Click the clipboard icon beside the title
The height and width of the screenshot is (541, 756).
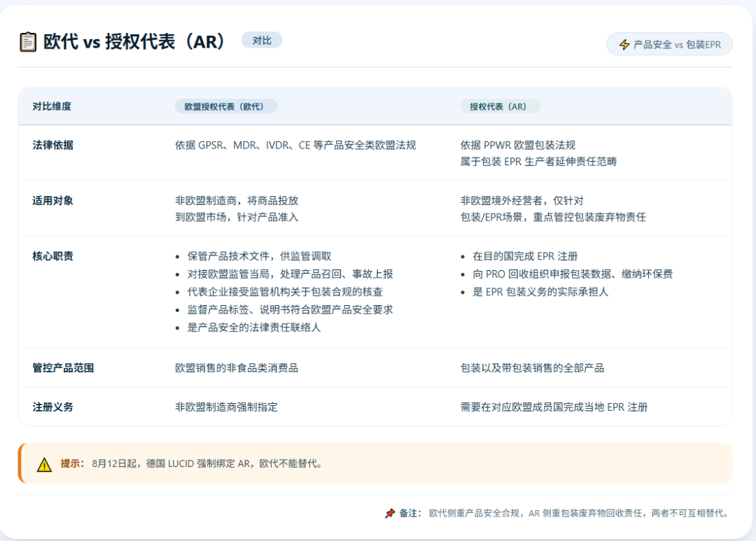tap(28, 42)
